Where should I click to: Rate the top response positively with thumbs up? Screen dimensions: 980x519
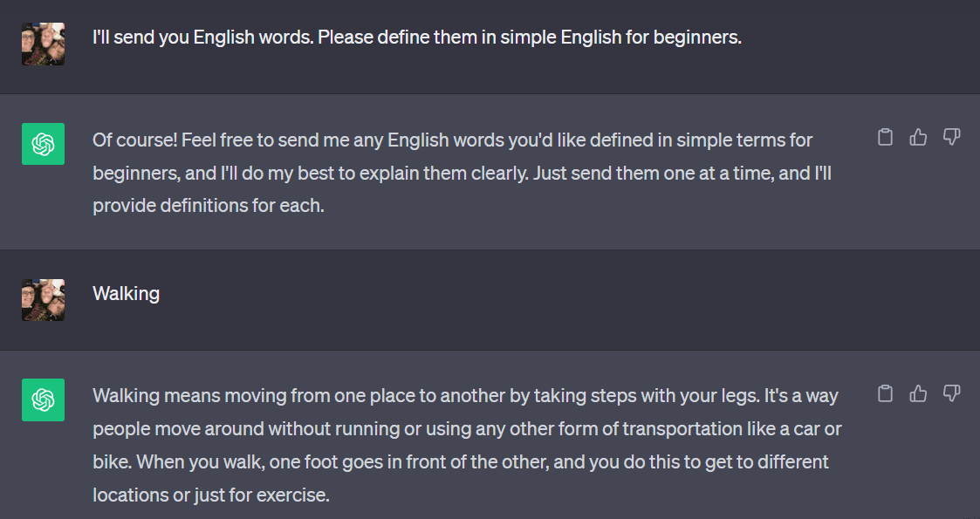coord(918,137)
